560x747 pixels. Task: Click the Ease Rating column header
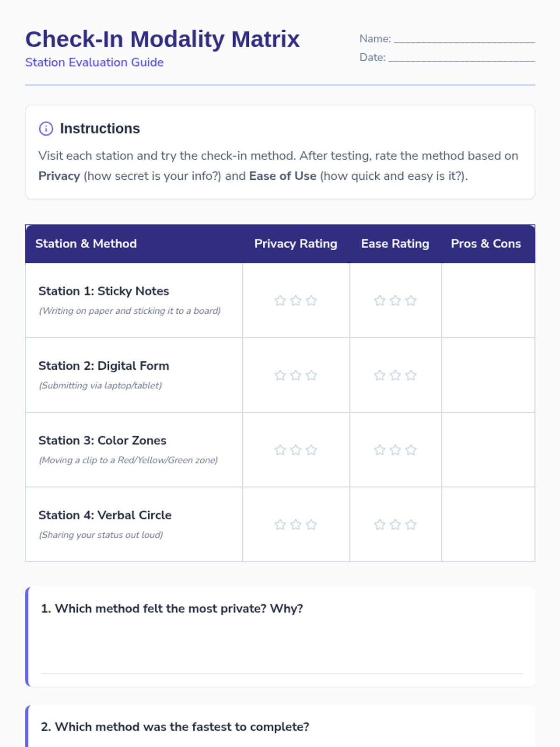click(x=395, y=244)
